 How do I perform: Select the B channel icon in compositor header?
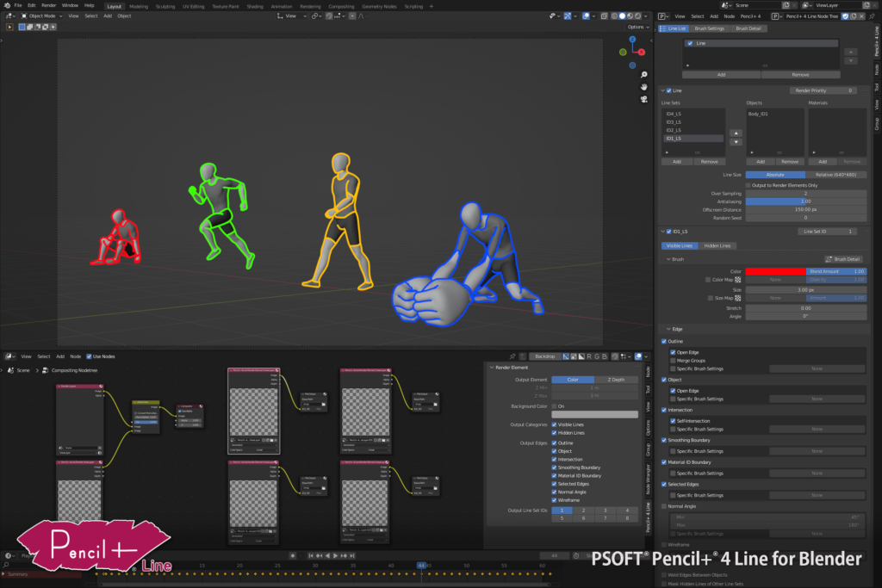[x=604, y=356]
